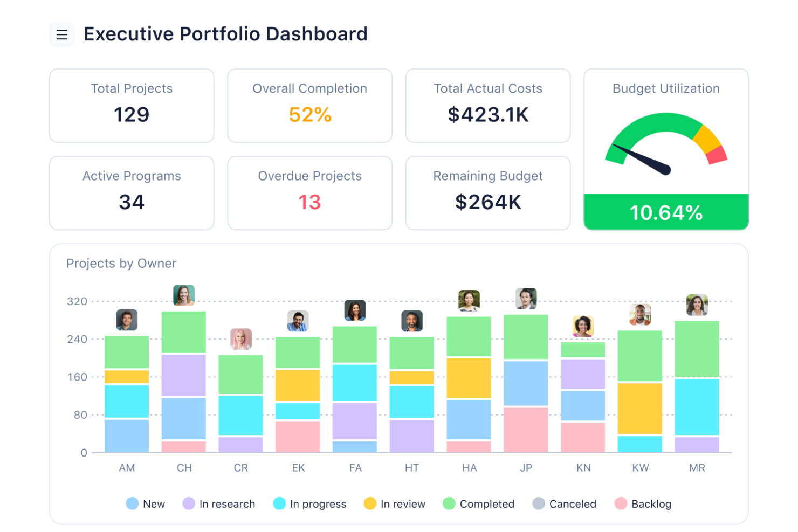798x532 pixels.
Task: Expand the Canceled legend entry
Action: [x=564, y=504]
